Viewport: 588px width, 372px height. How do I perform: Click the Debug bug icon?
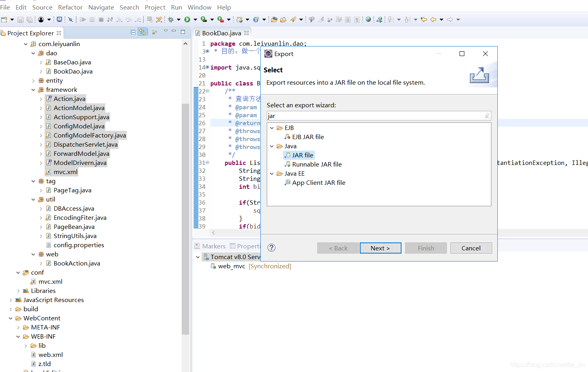point(171,19)
